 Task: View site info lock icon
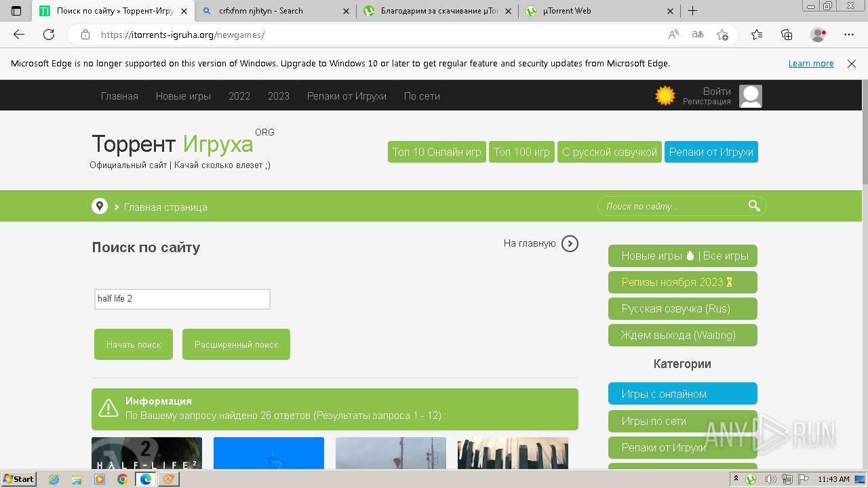click(85, 35)
